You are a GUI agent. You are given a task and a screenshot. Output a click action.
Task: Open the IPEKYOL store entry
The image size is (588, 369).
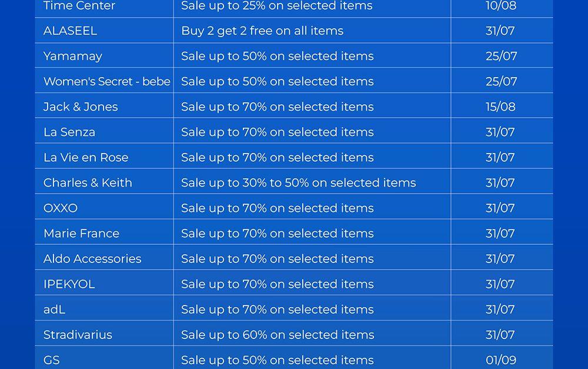pos(69,284)
